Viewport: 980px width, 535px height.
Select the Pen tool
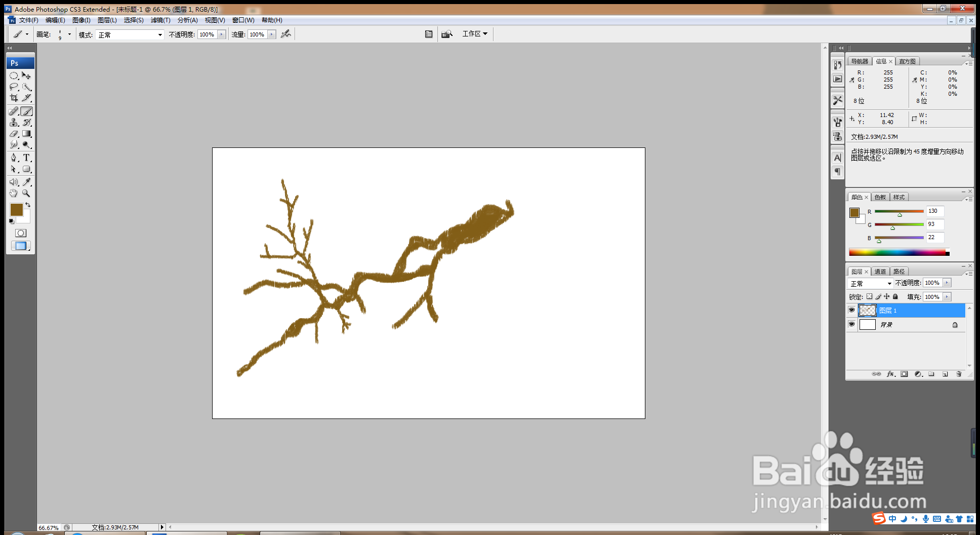(x=14, y=158)
